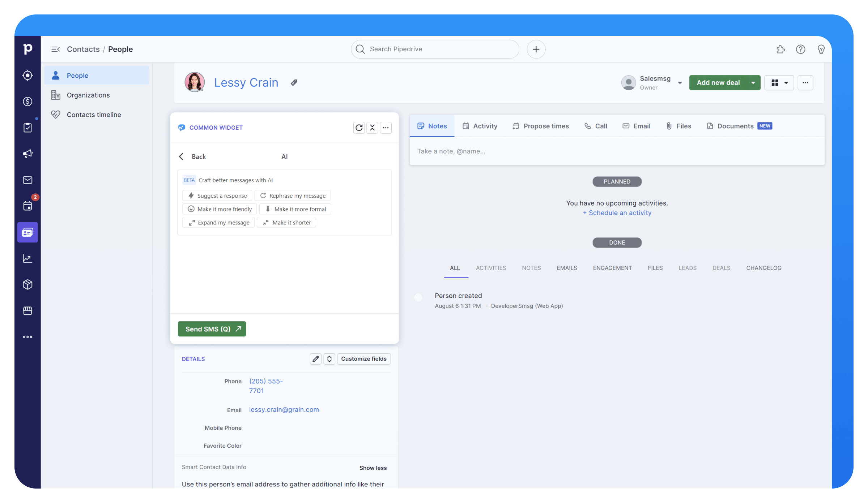The image size is (868, 503).
Task: Open the Leads target icon in sidebar
Action: (27, 75)
